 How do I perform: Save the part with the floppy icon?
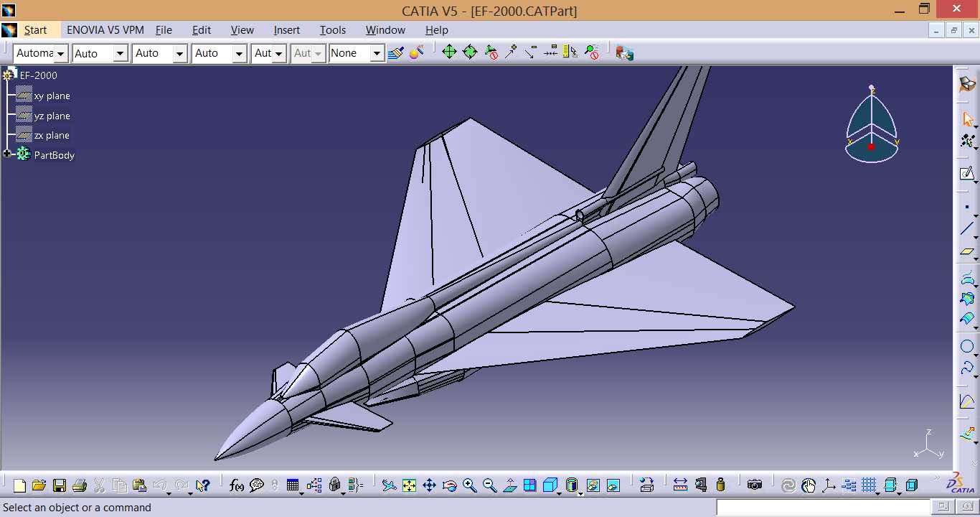click(60, 485)
